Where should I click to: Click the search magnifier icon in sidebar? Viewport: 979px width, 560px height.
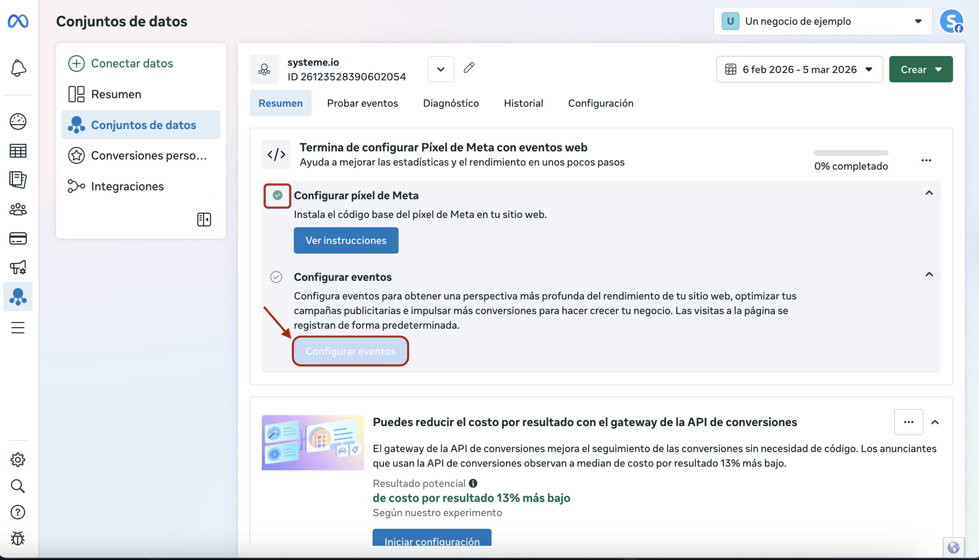tap(18, 486)
